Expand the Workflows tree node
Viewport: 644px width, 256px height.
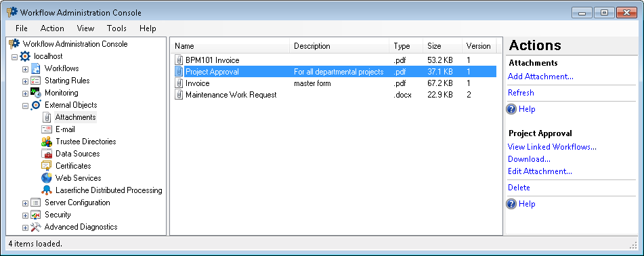pyautogui.click(x=25, y=69)
